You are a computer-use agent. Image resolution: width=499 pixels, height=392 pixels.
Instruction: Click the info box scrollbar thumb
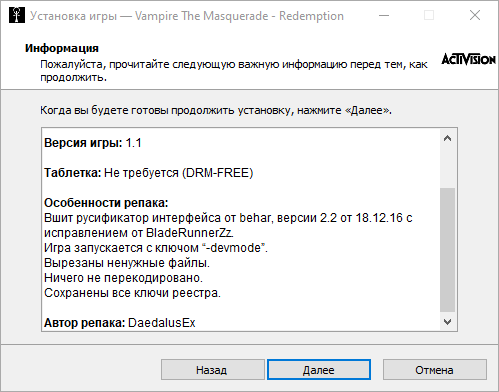(447, 250)
